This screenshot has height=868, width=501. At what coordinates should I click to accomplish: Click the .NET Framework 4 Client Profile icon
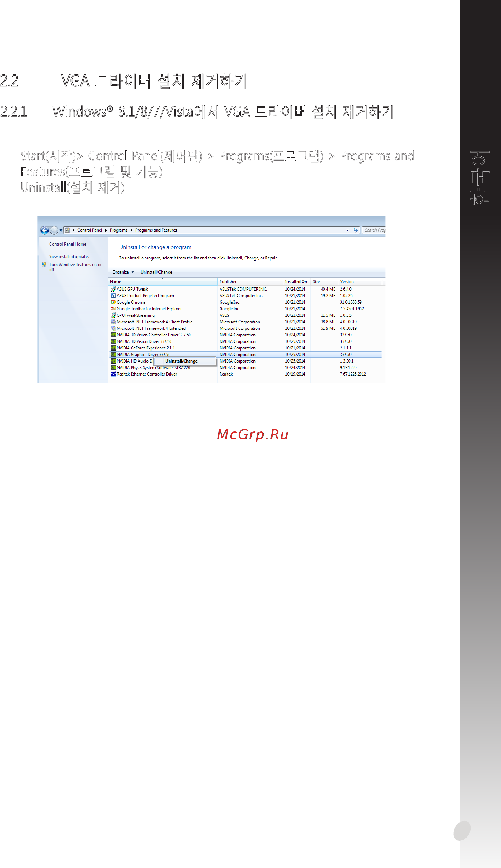(113, 322)
